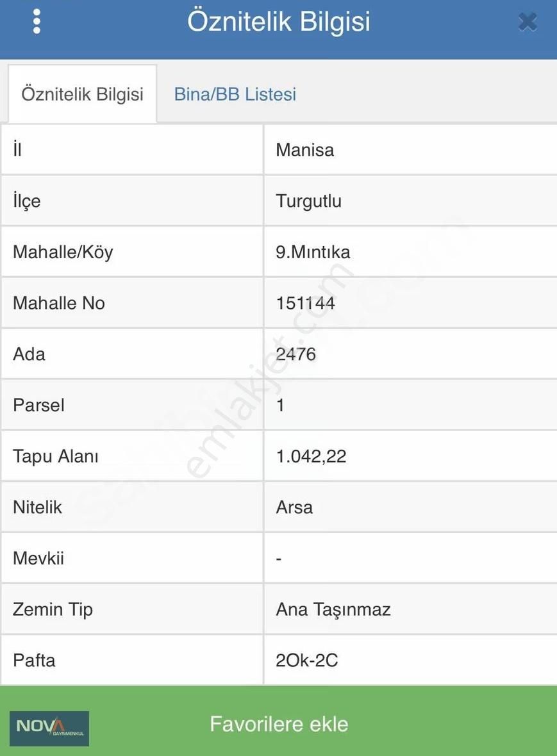Click the Tapu Alanı value 1.042,22
The width and height of the screenshot is (557, 756).
point(312,456)
